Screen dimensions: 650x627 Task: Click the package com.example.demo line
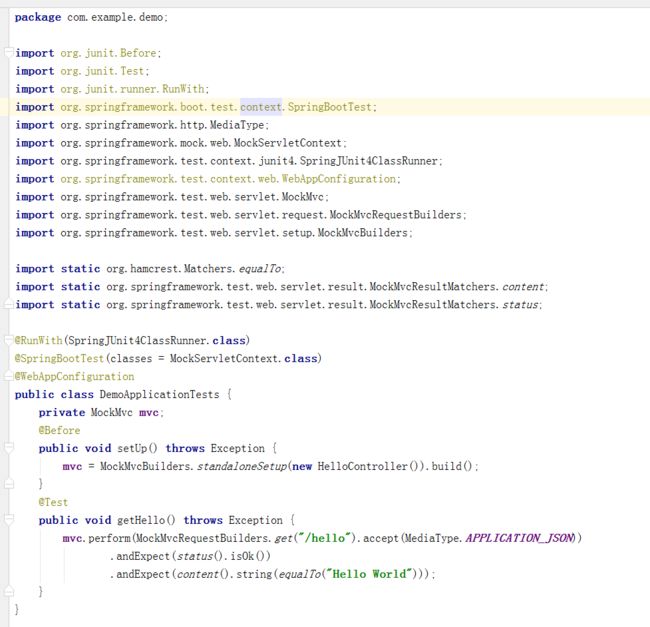coord(91,17)
